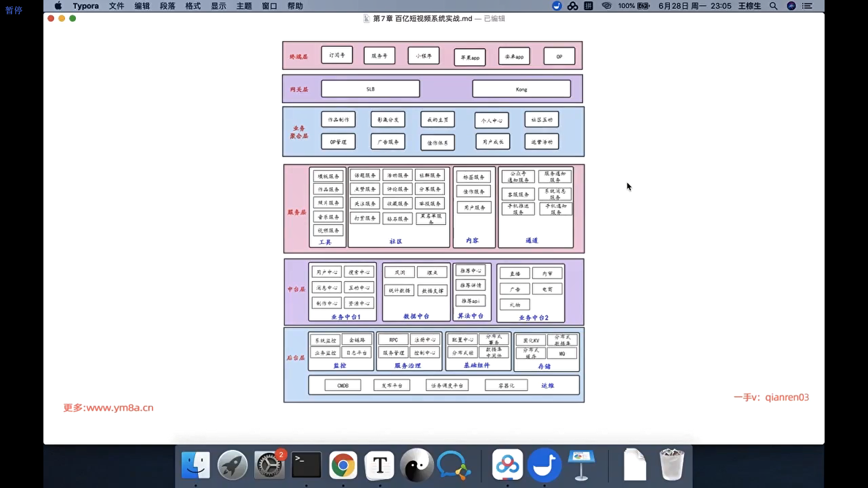Image resolution: width=868 pixels, height=488 pixels.
Task: Launch Launchpad rocket icon in dock
Action: click(x=232, y=465)
